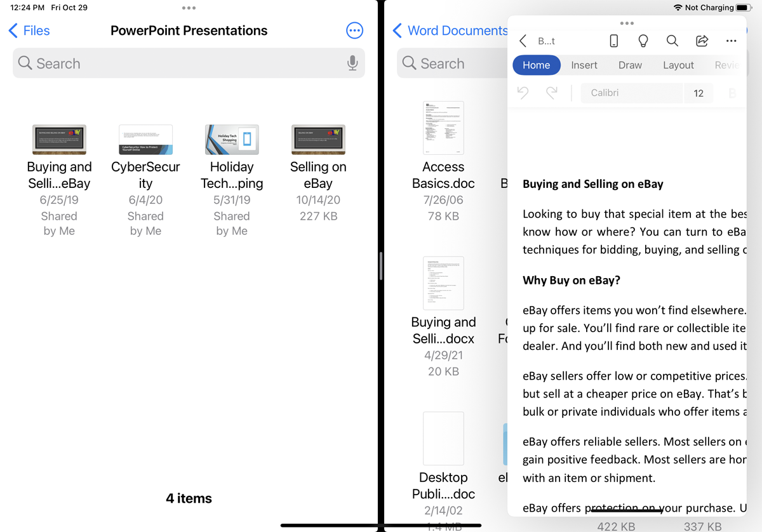This screenshot has height=532, width=762.
Task: Open the Selling on eBay presentation thumbnail
Action: (x=318, y=139)
